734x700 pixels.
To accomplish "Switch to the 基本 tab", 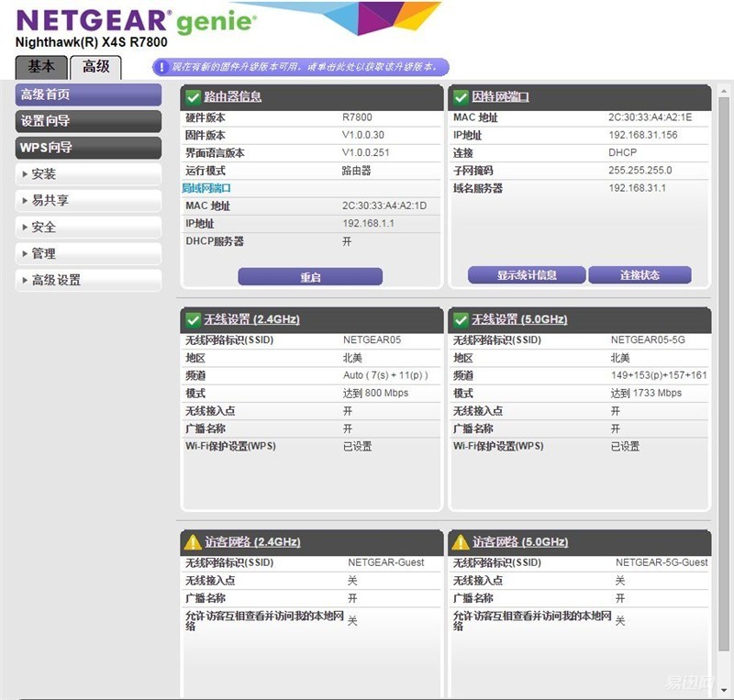I will click(41, 67).
